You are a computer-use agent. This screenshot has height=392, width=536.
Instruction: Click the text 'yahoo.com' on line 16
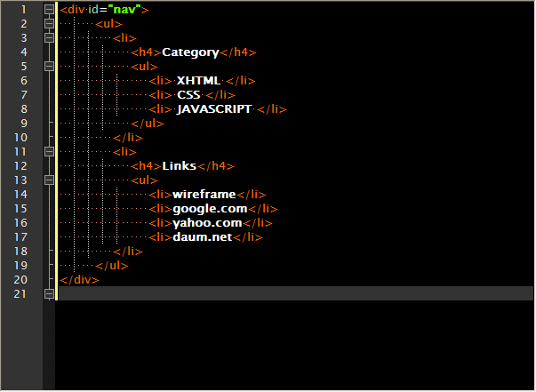pos(207,223)
